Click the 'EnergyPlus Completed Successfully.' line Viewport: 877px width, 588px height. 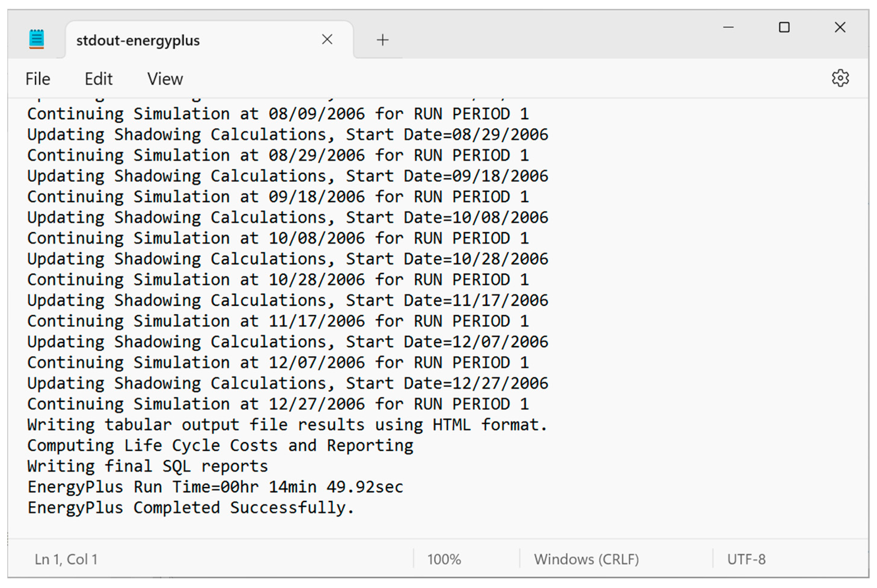click(x=191, y=508)
